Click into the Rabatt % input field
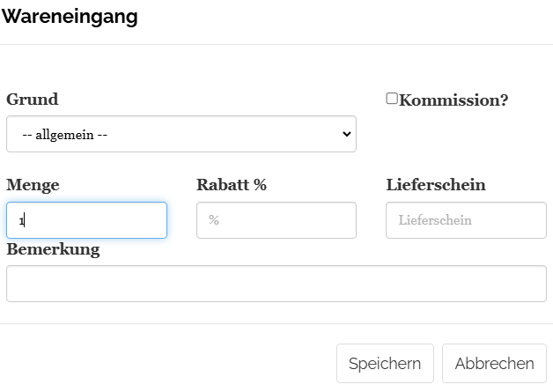 point(276,220)
